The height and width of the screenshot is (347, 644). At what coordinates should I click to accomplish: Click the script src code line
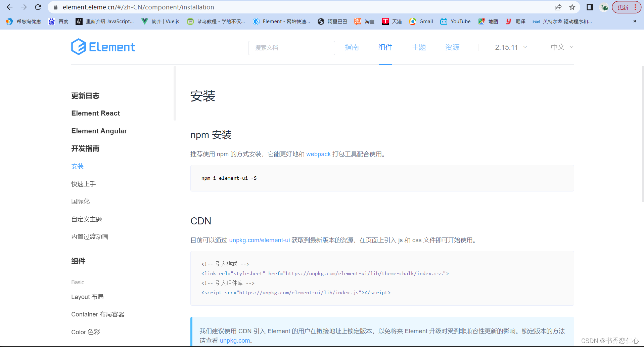pos(296,293)
